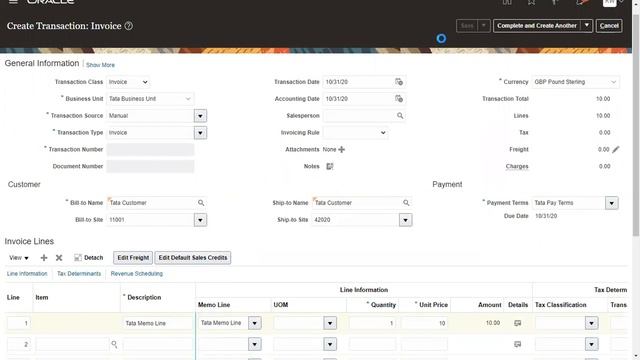Open the help icon beside Create Transaction title

point(129,26)
